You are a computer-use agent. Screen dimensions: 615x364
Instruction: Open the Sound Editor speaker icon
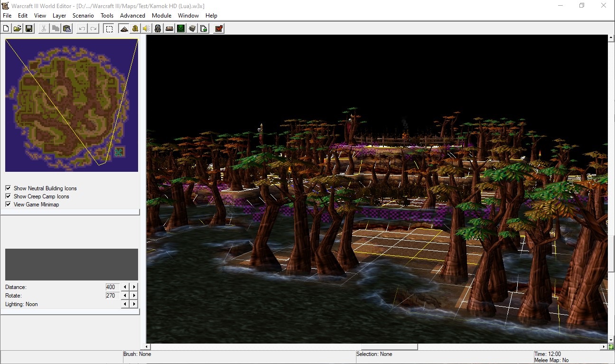pos(147,28)
